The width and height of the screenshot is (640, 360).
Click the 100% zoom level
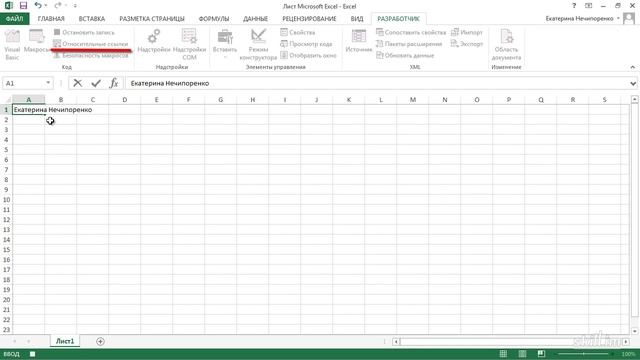point(628,354)
